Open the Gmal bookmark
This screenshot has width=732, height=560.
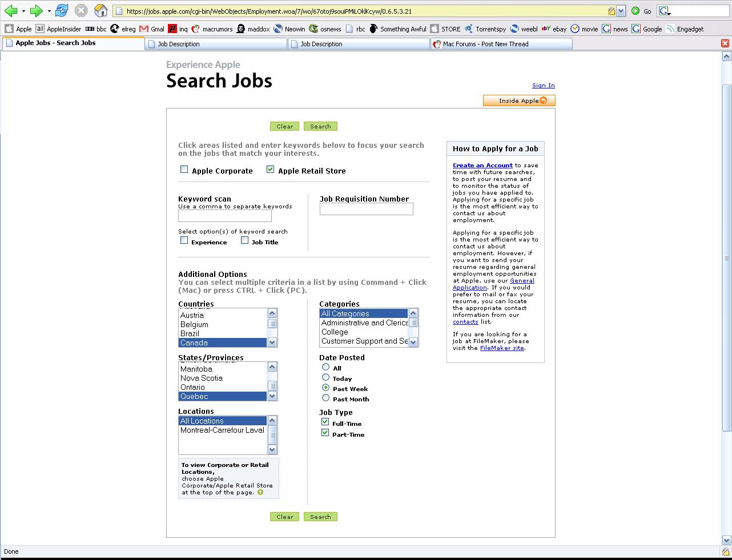coord(152,29)
